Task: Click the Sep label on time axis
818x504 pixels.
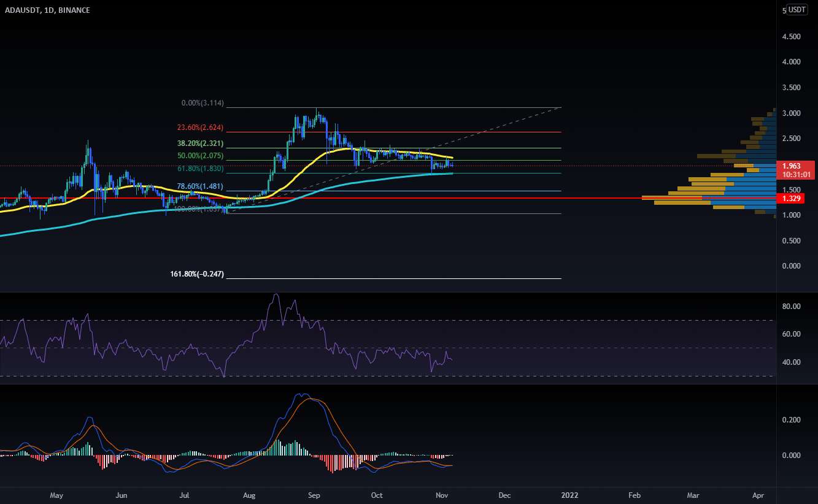Action: 314,495
